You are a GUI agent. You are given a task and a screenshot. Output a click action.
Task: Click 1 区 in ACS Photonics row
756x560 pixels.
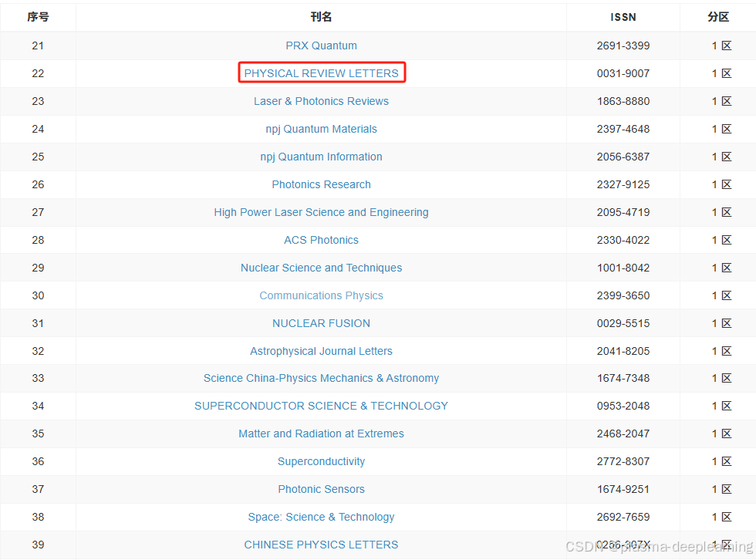point(721,240)
